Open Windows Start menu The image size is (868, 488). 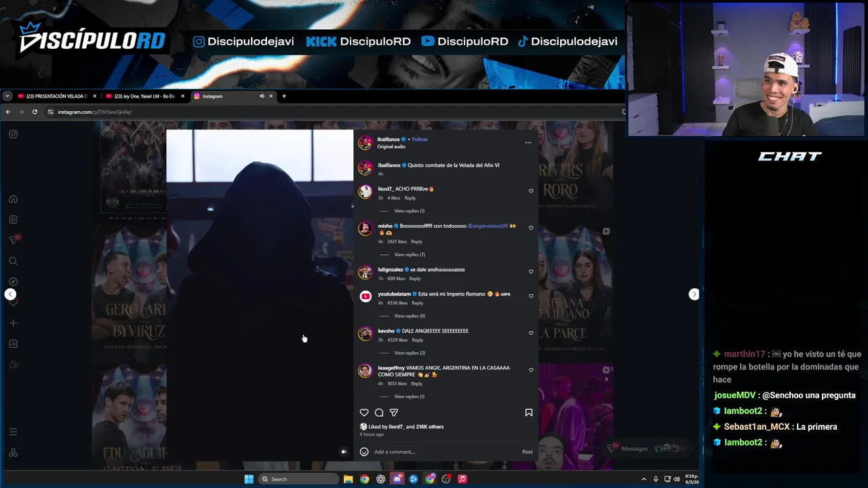[x=249, y=479]
